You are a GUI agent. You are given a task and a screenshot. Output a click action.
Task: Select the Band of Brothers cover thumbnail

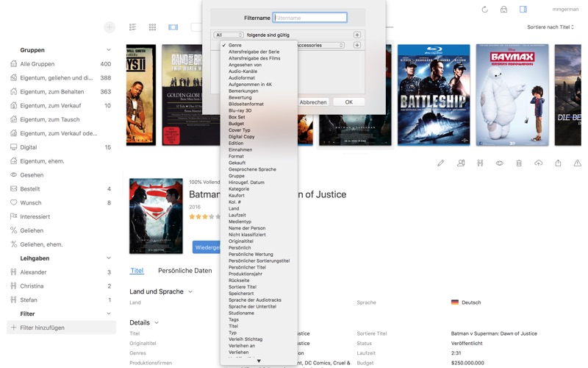[x=191, y=95]
